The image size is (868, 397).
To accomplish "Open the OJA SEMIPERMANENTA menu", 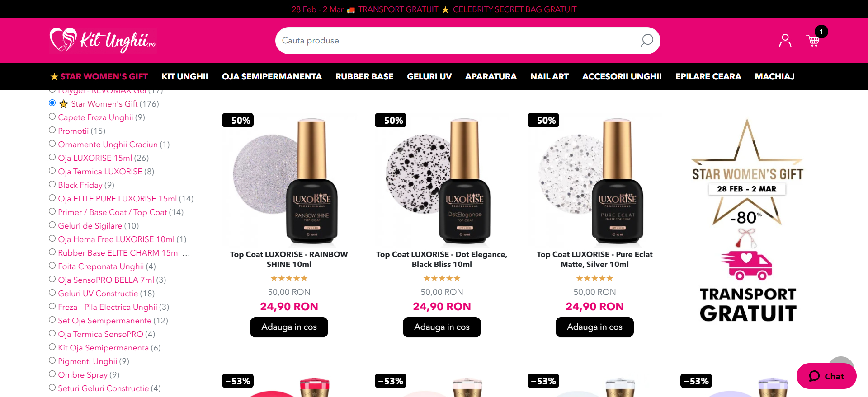I will [x=272, y=77].
